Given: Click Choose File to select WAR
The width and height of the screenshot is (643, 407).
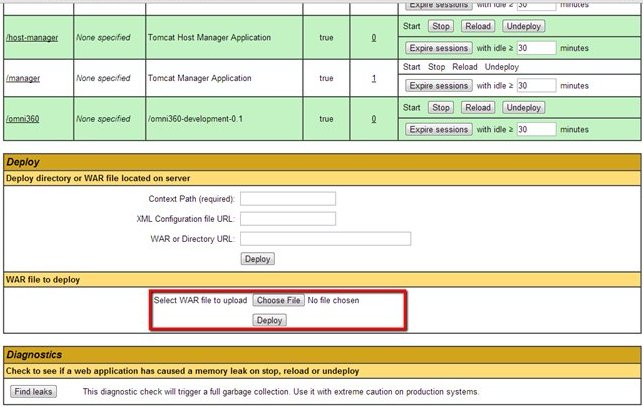Looking at the screenshot, I should [x=278, y=300].
